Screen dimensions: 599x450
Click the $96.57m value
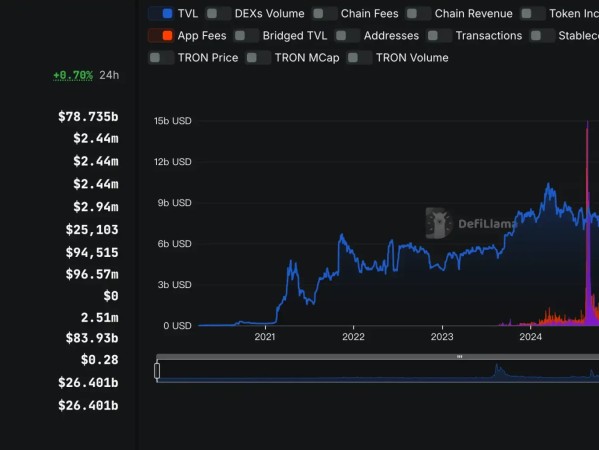[92, 274]
